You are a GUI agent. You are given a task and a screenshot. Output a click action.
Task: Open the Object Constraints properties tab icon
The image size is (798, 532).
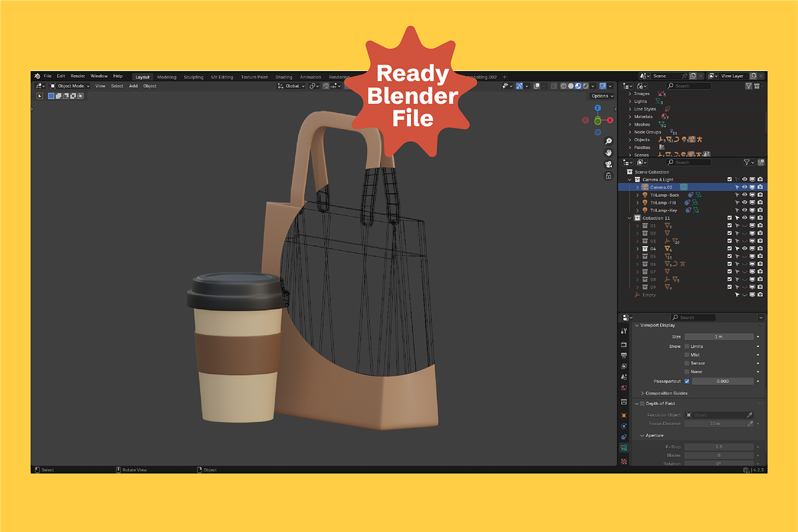(624, 437)
